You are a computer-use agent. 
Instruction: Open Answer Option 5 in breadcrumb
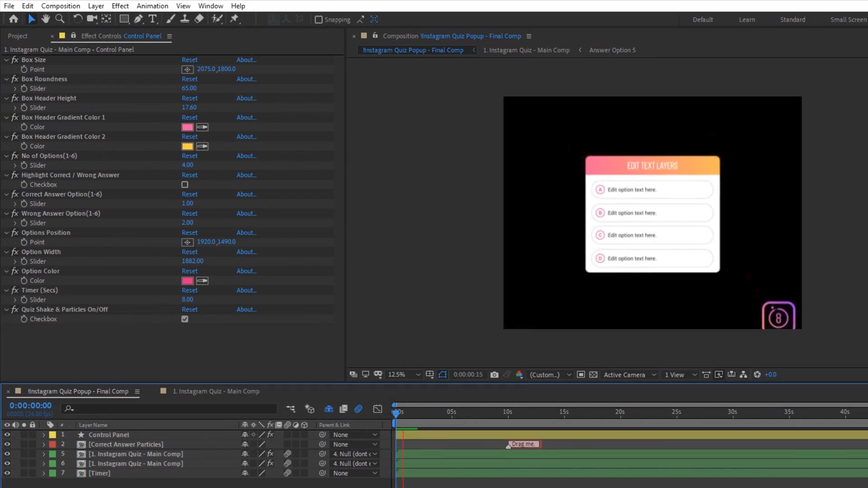(612, 50)
